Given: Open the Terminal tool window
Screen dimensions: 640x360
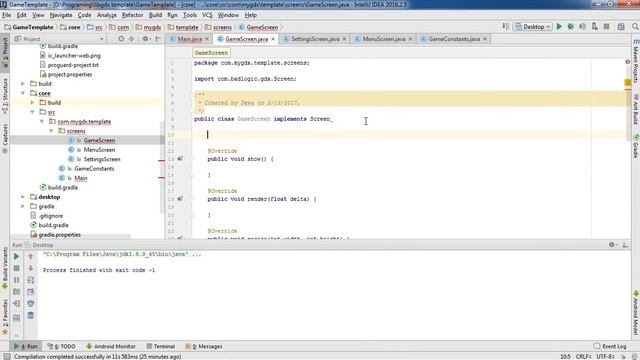Looking at the screenshot, I should 160,346.
